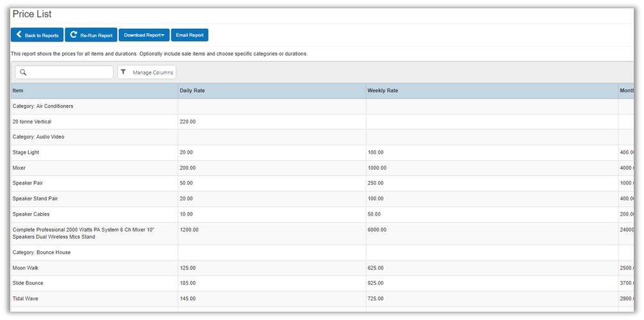Click the filter funnel icon beside Manage Columns
The image size is (644, 320).
click(x=123, y=72)
